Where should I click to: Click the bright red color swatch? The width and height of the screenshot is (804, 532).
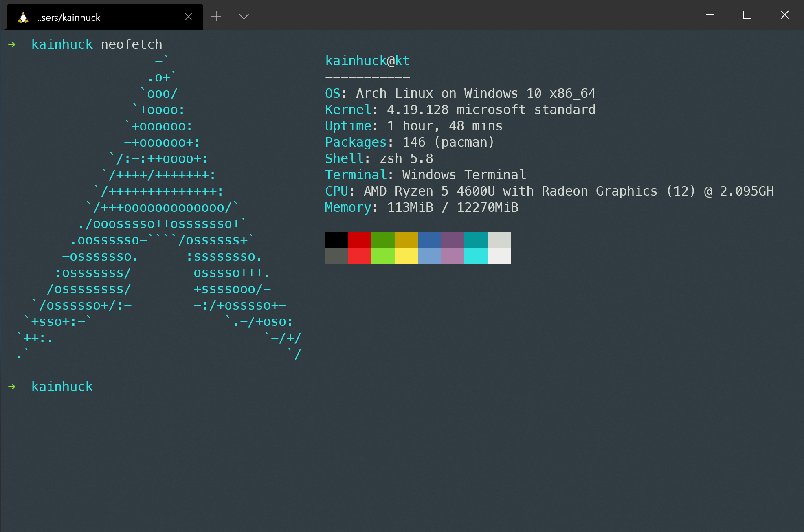click(360, 257)
